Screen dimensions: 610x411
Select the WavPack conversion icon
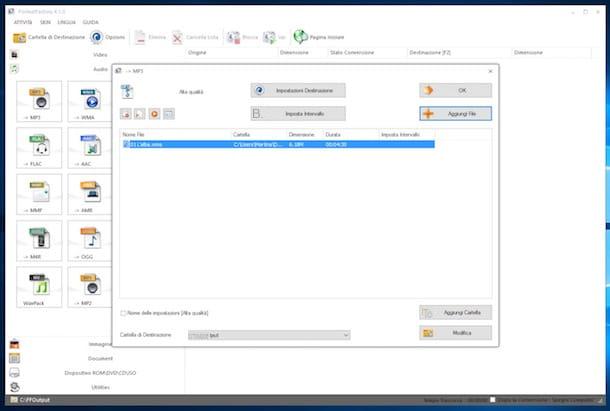pyautogui.click(x=39, y=287)
